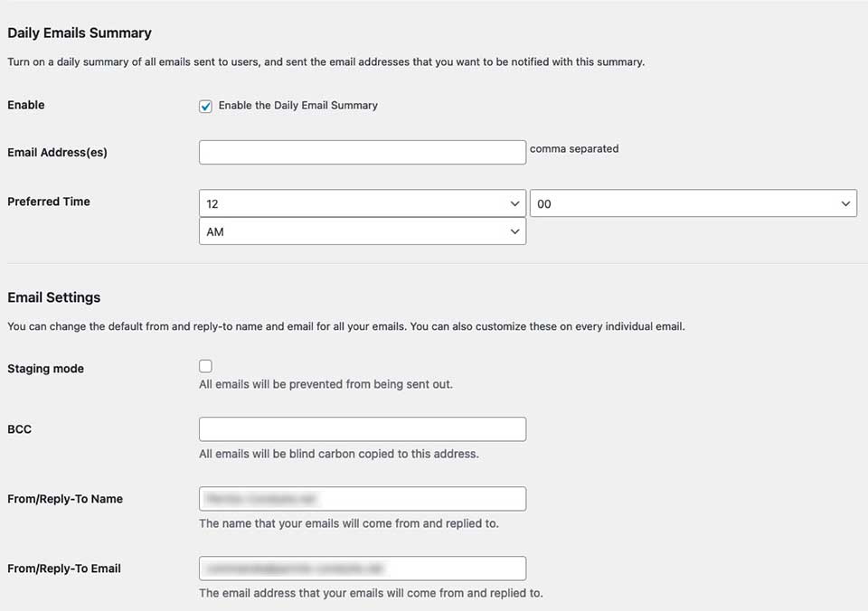Click the staging mode description about prevented emails
868x611 pixels.
(325, 384)
